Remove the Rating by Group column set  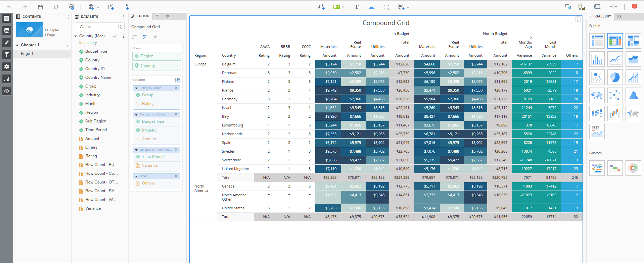pos(176,88)
